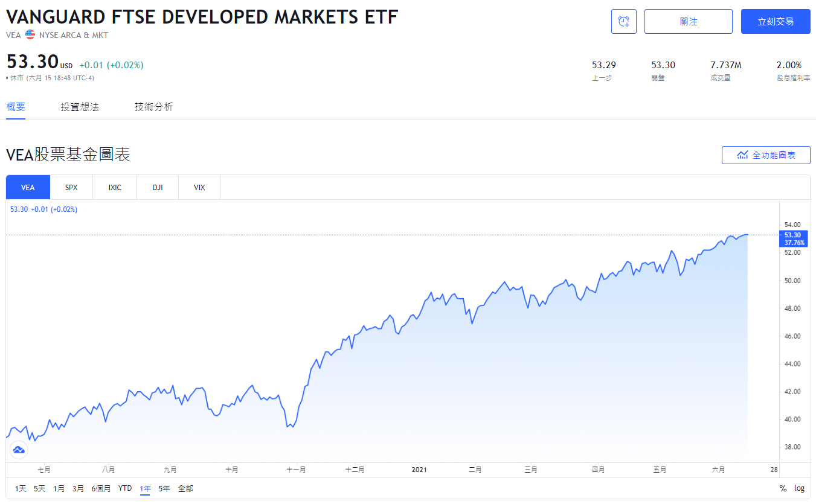Select the VIX chart symbol tab
The image size is (816, 504).
(x=199, y=187)
